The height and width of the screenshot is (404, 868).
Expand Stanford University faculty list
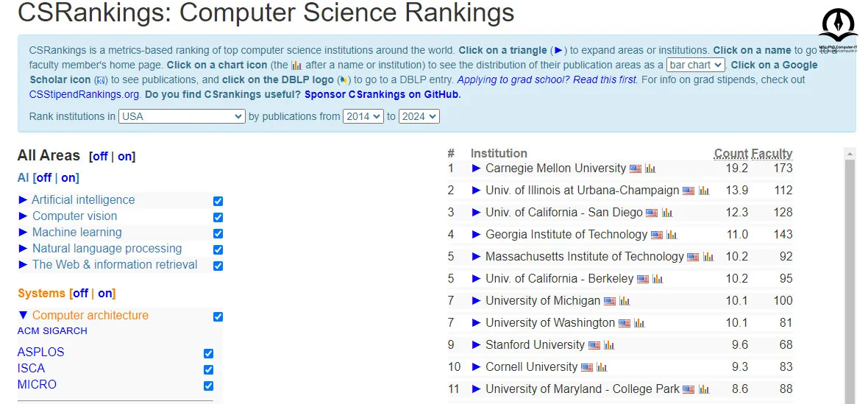(476, 345)
